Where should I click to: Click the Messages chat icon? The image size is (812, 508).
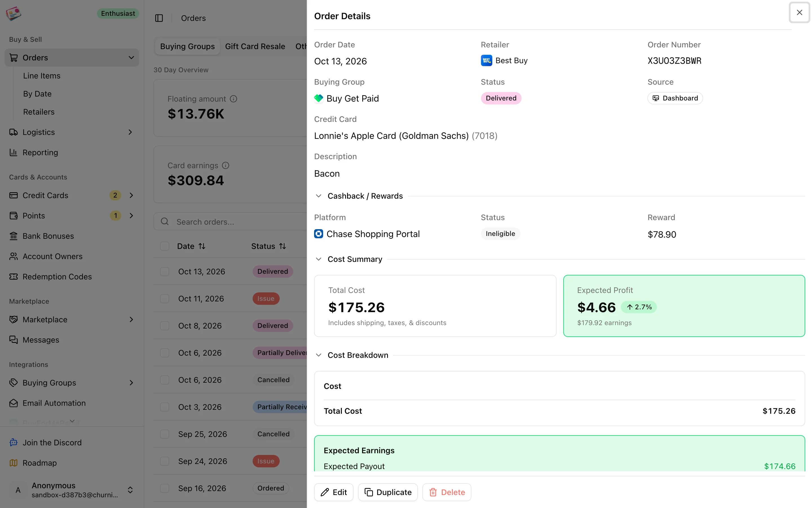(x=14, y=340)
